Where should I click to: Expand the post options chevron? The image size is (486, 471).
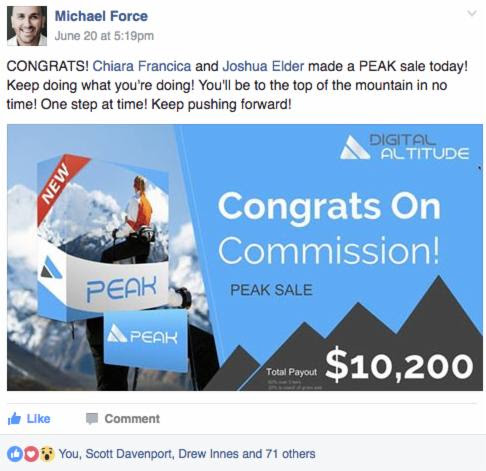(x=472, y=13)
